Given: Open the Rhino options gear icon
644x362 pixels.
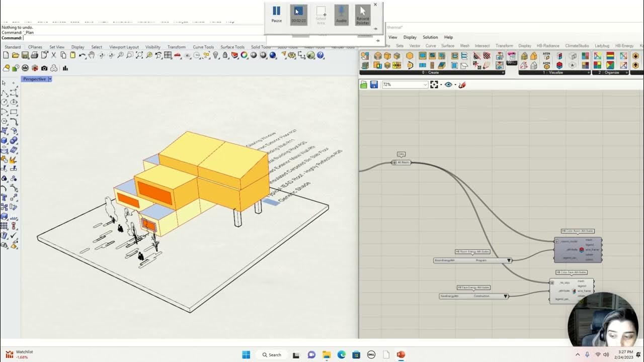Looking at the screenshot, I should pos(291,55).
